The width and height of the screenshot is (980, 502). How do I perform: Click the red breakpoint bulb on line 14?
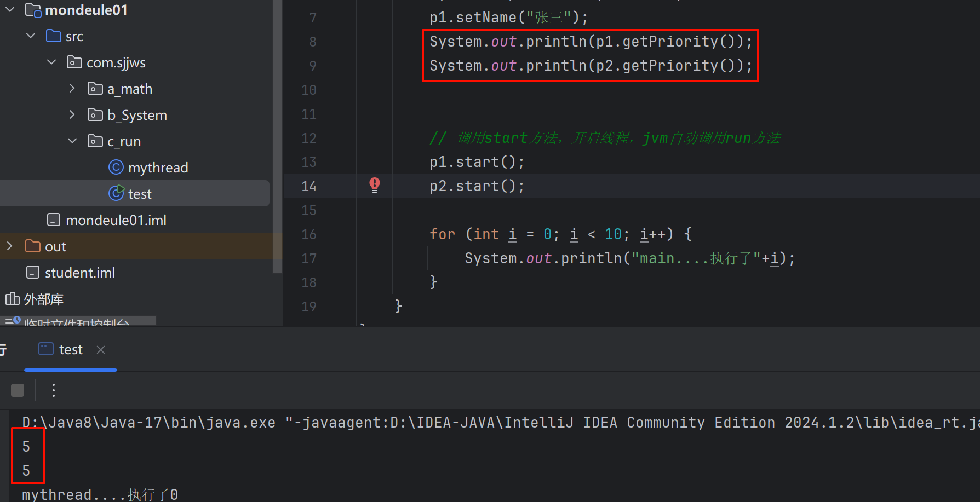click(x=375, y=185)
